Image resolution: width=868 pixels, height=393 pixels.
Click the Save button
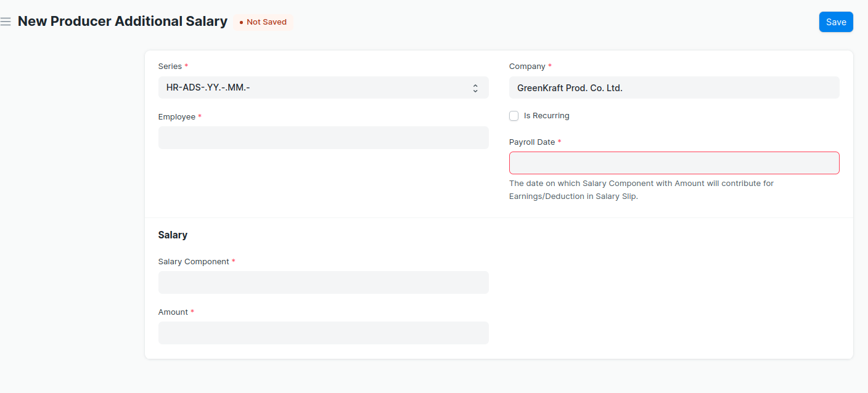835,22
